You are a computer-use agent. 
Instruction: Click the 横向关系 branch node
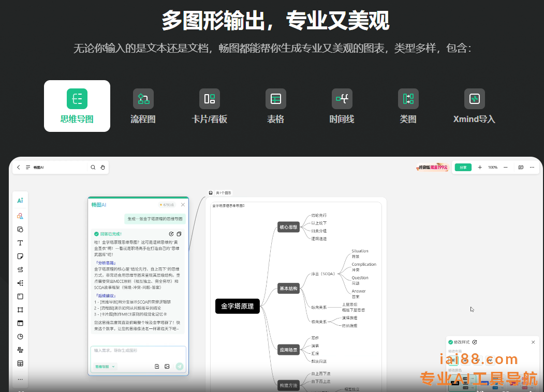pyautogui.click(x=319, y=322)
